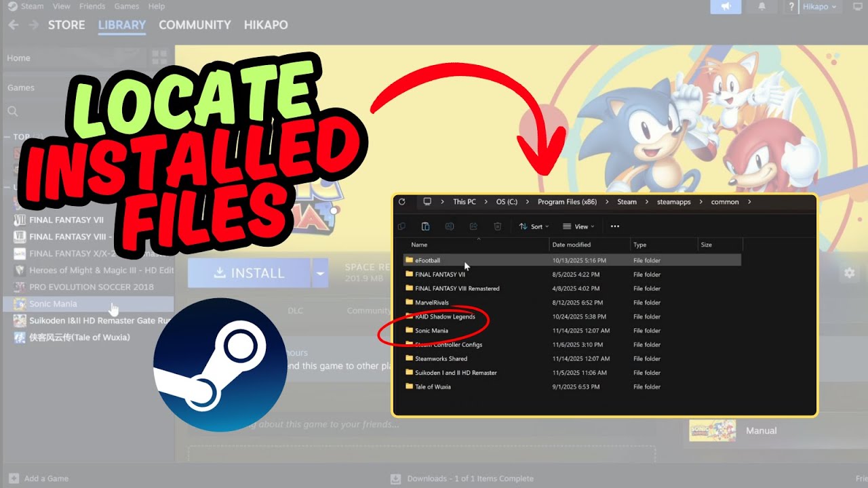The height and width of the screenshot is (488, 868).
Task: Open the Steam menu
Action: (32, 6)
